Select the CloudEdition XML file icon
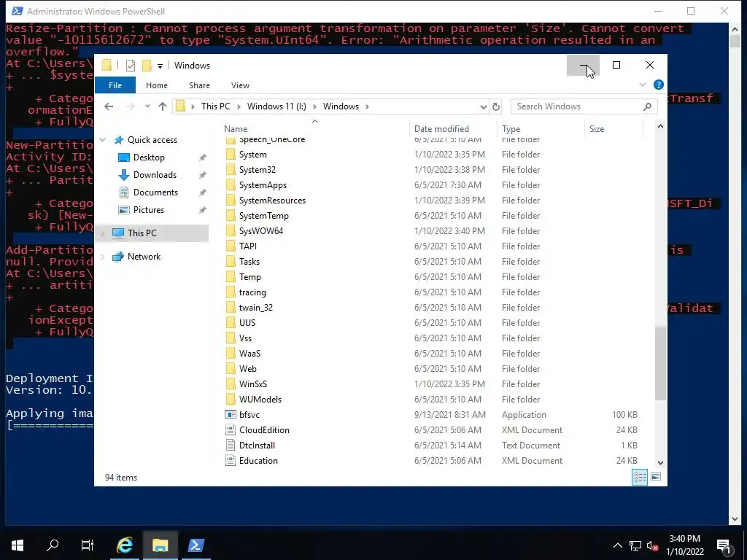Image resolution: width=747 pixels, height=560 pixels. [x=231, y=430]
